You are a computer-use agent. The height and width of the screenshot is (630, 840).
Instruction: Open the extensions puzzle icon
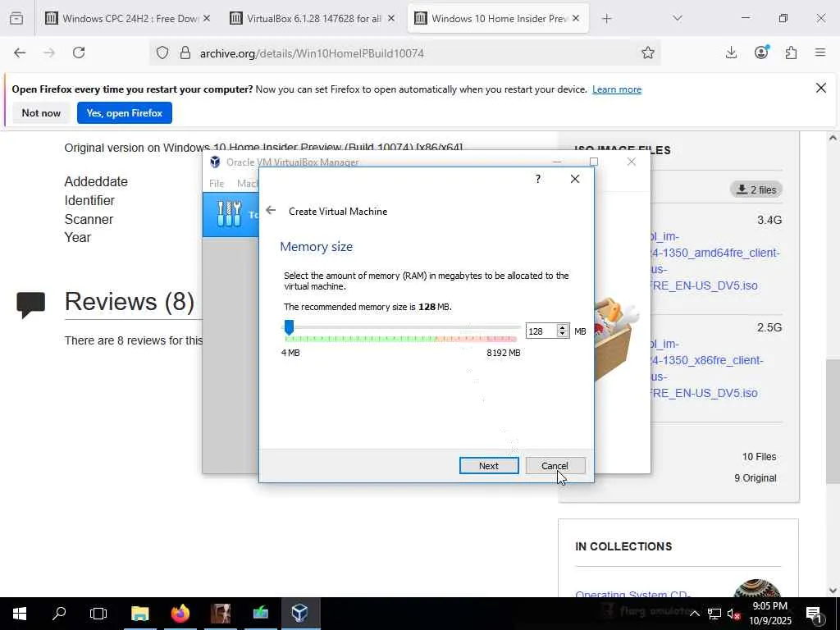(791, 53)
